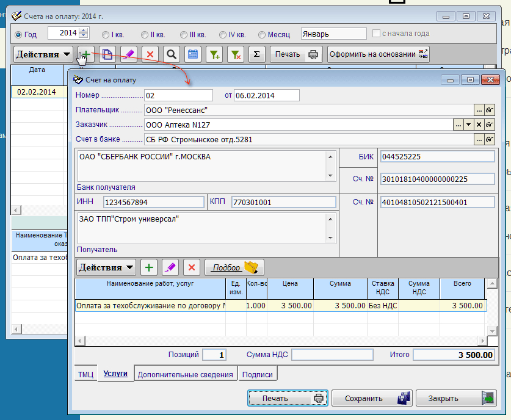Click the remove filter funnel icon
Viewport: 511px width, 420px height.
[236, 54]
